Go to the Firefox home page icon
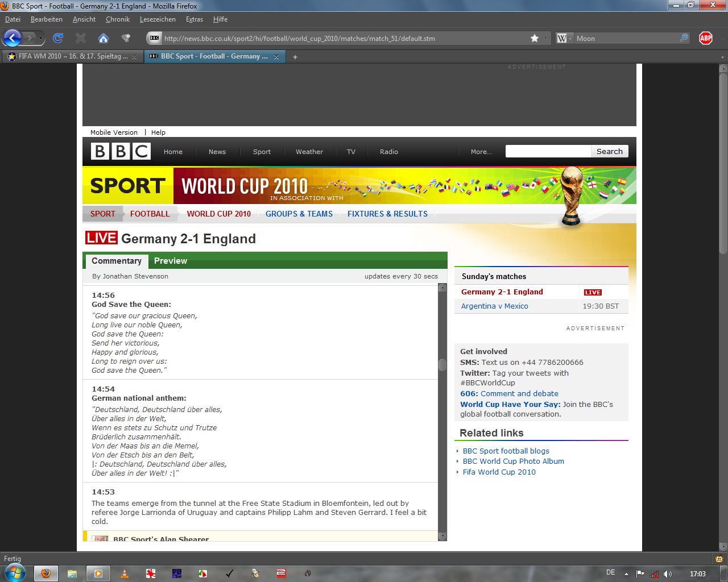 [x=103, y=38]
